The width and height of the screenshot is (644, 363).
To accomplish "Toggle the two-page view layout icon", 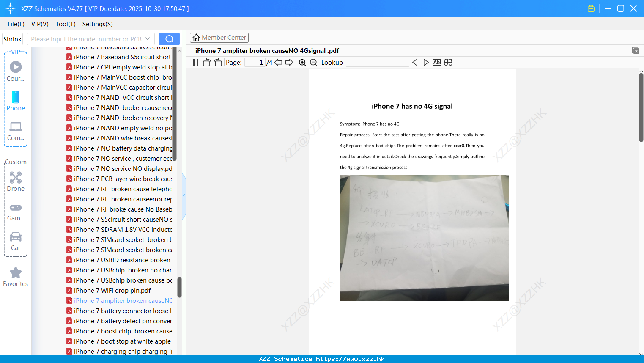I will 194,63.
